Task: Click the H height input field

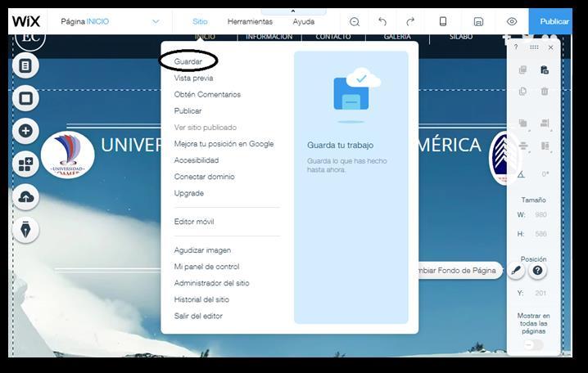Action: 541,234
